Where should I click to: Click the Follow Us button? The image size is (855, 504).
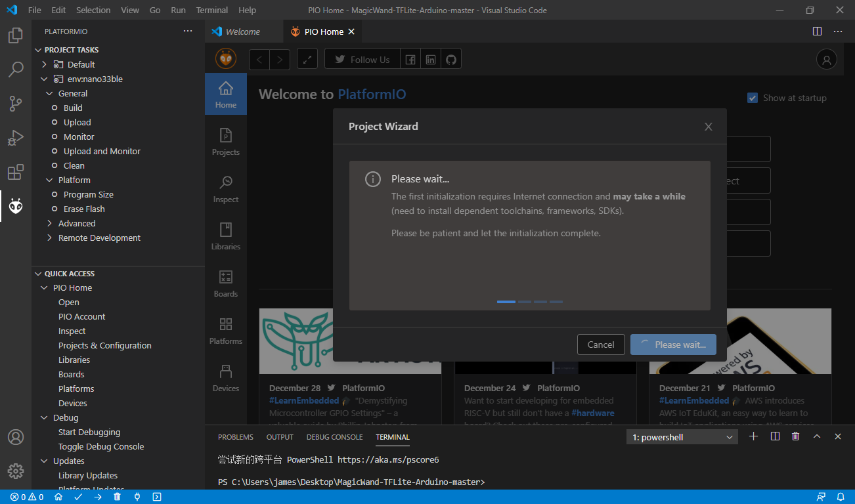(x=362, y=60)
